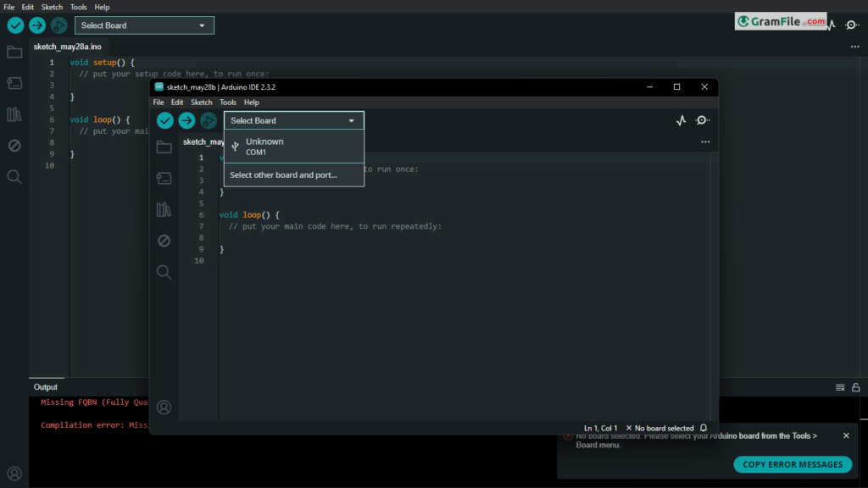Click void setup line in background editor
868x488 pixels.
click(x=102, y=63)
